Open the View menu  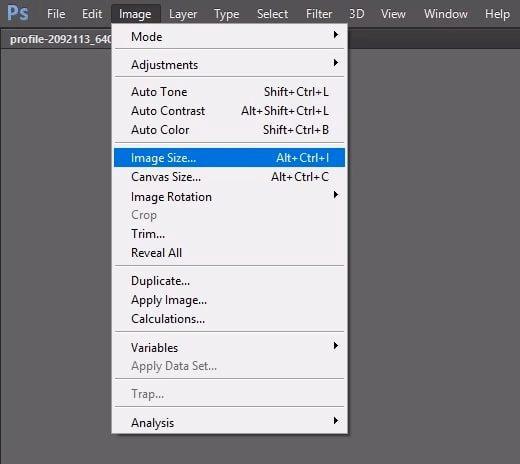[x=393, y=14]
